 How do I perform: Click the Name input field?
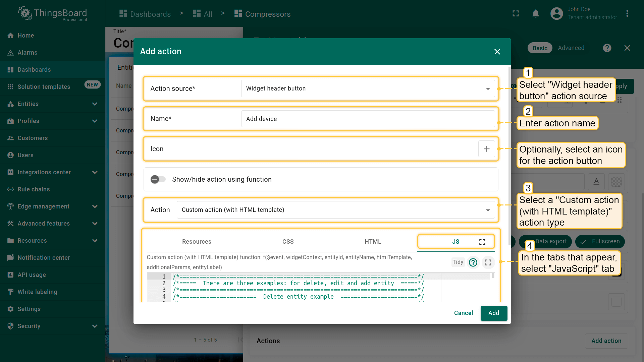click(x=368, y=119)
